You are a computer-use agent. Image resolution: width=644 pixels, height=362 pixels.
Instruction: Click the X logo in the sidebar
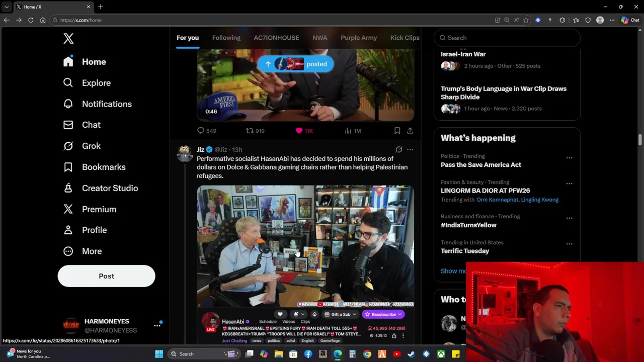point(68,38)
